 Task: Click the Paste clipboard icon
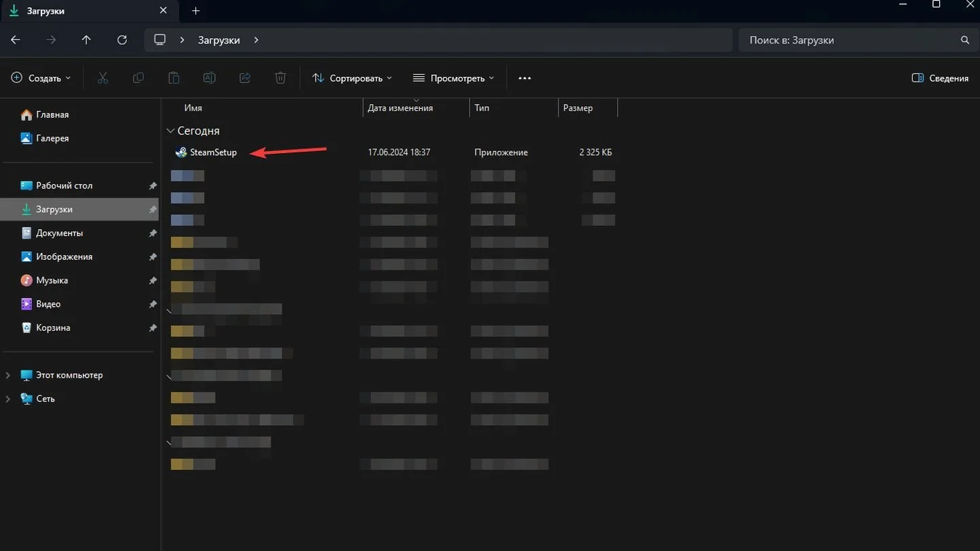pyautogui.click(x=174, y=78)
